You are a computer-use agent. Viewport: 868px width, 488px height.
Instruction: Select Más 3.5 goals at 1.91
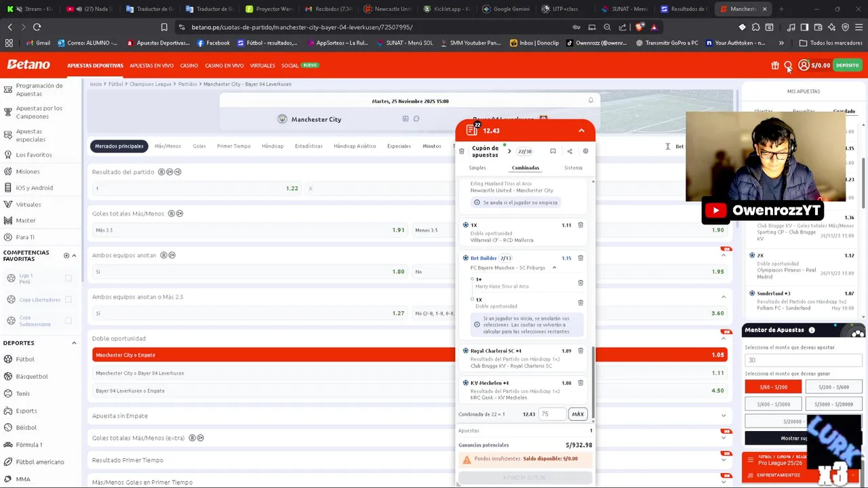pos(250,230)
